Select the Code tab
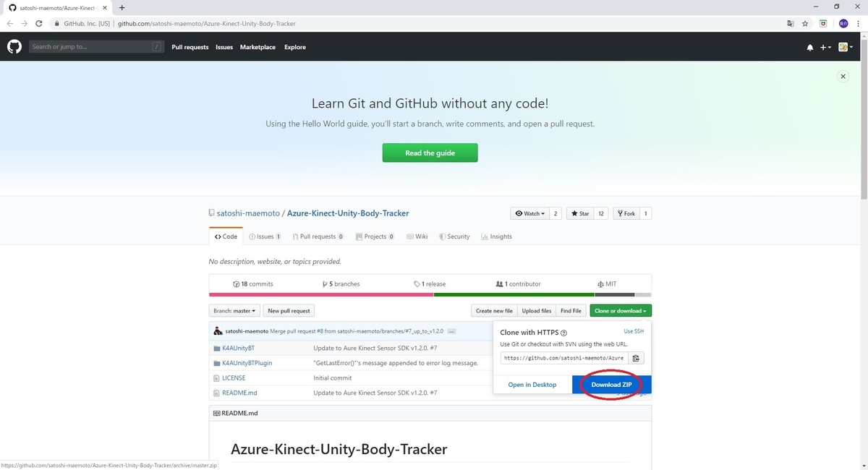The image size is (868, 470). [226, 236]
